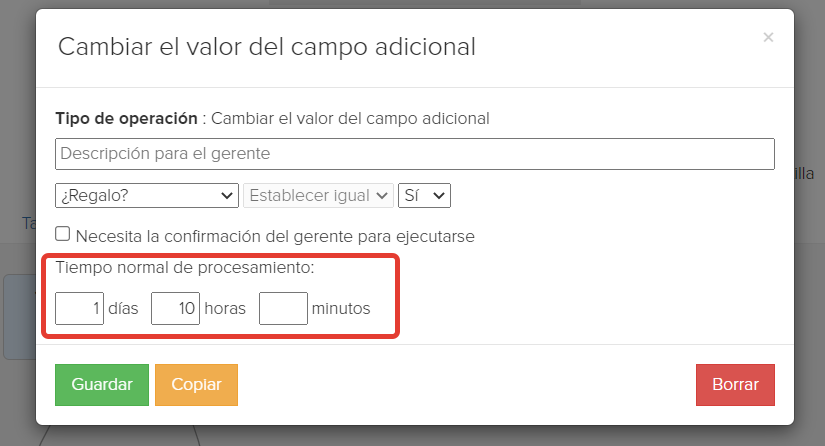This screenshot has width=825, height=446.
Task: Click the red Borrar button
Action: [735, 385]
